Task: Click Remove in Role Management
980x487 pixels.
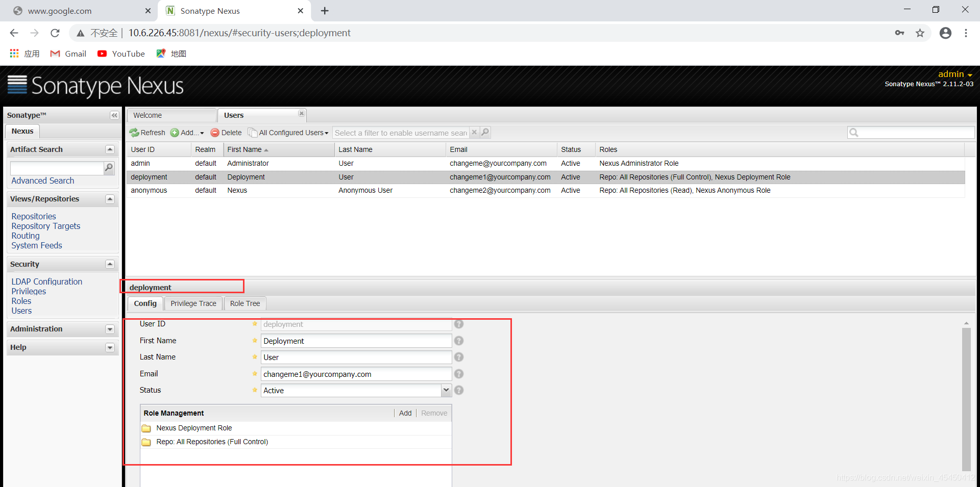Action: pos(434,413)
